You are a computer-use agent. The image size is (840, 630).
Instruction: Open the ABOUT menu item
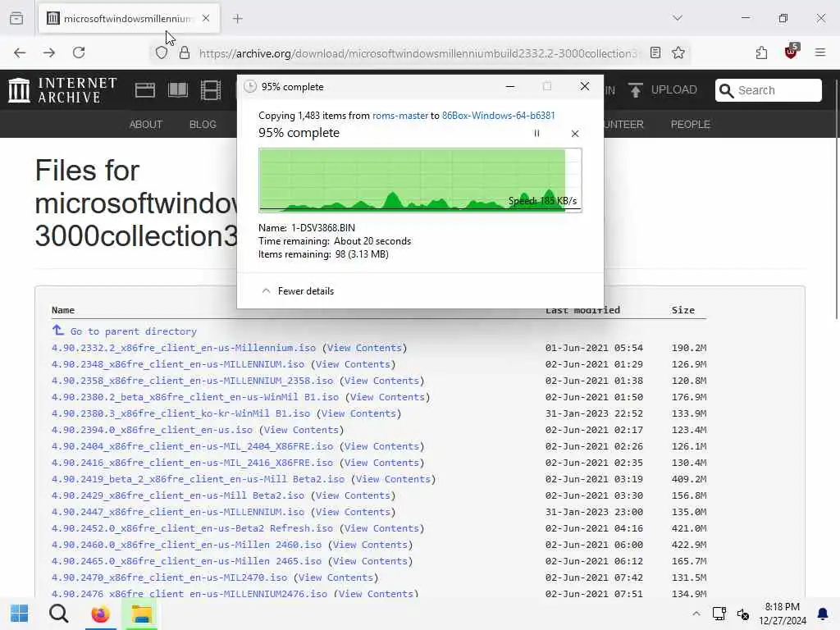pos(146,125)
